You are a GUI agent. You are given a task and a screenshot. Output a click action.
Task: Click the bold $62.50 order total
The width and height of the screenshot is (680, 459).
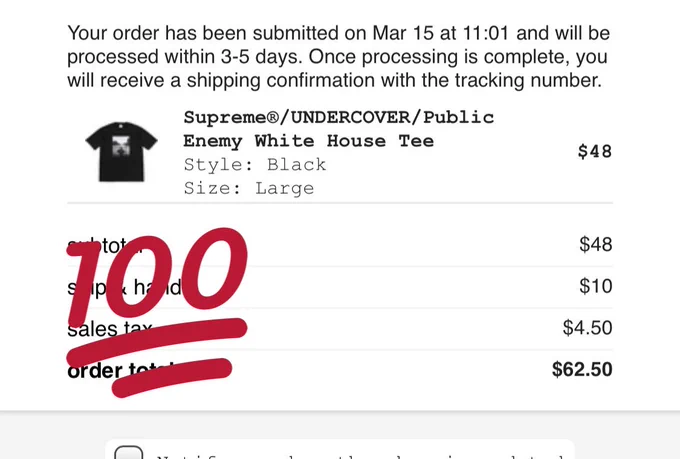click(x=582, y=369)
